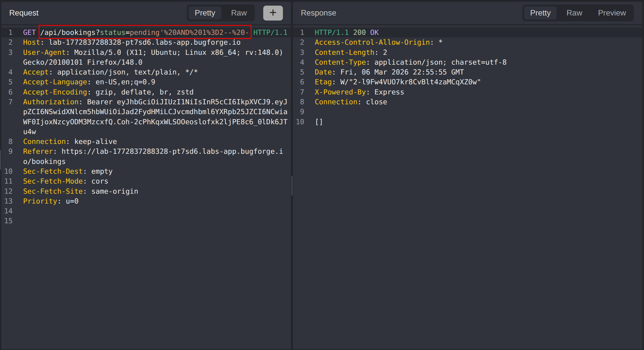
Task: Click the Content-Type response header
Action: (340, 62)
